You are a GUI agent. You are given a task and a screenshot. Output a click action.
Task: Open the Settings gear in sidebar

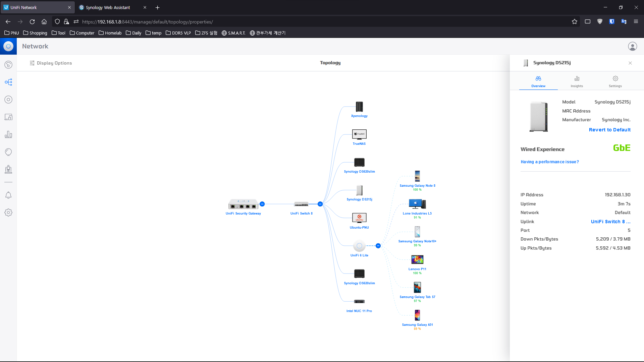8,213
